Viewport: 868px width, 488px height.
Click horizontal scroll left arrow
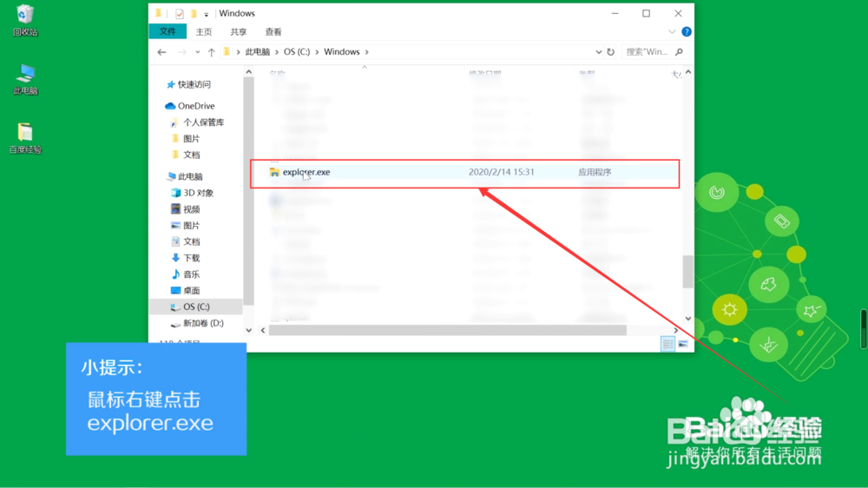click(x=263, y=330)
